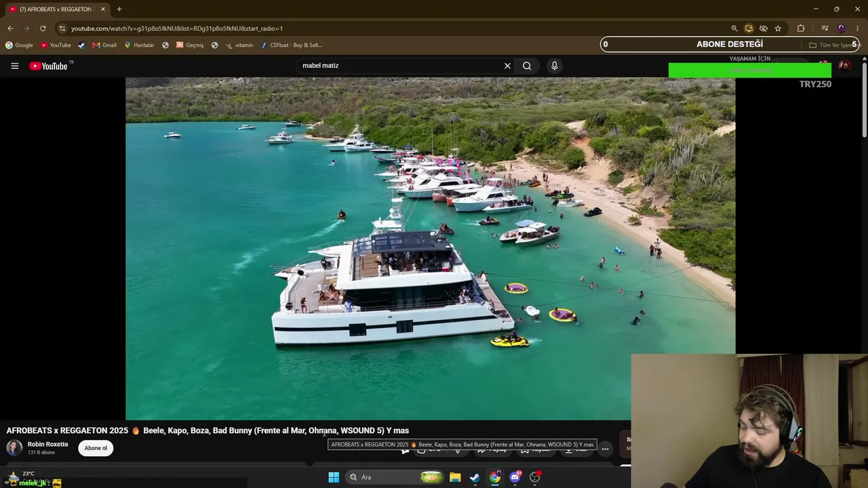Open the zoom magnifier in address bar
This screenshot has width=868, height=488.
pyautogui.click(x=734, y=28)
